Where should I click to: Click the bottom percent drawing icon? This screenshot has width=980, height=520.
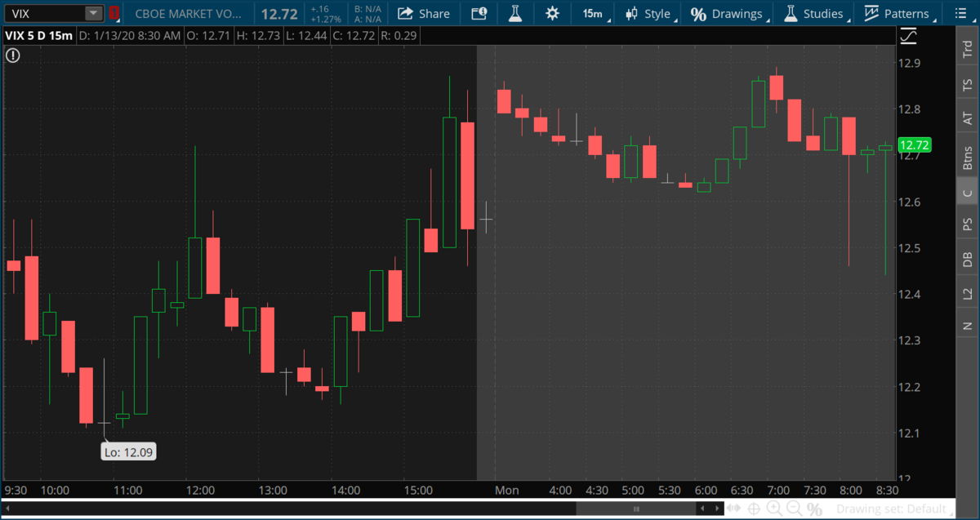tap(814, 509)
